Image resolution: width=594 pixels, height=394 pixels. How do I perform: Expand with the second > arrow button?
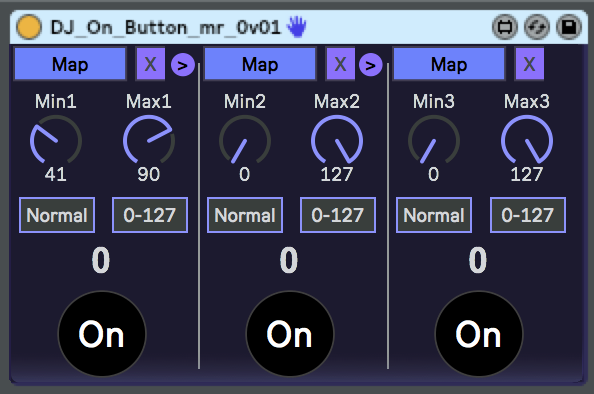coord(370,65)
